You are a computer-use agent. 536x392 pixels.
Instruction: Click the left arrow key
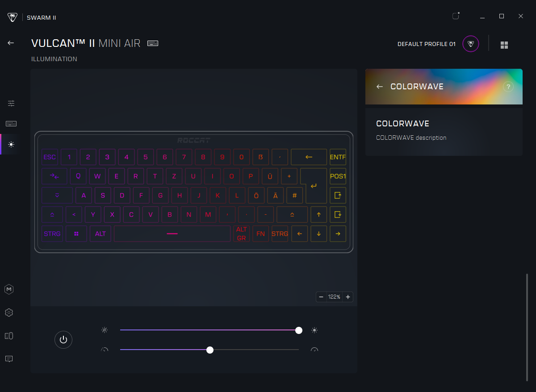(x=299, y=234)
